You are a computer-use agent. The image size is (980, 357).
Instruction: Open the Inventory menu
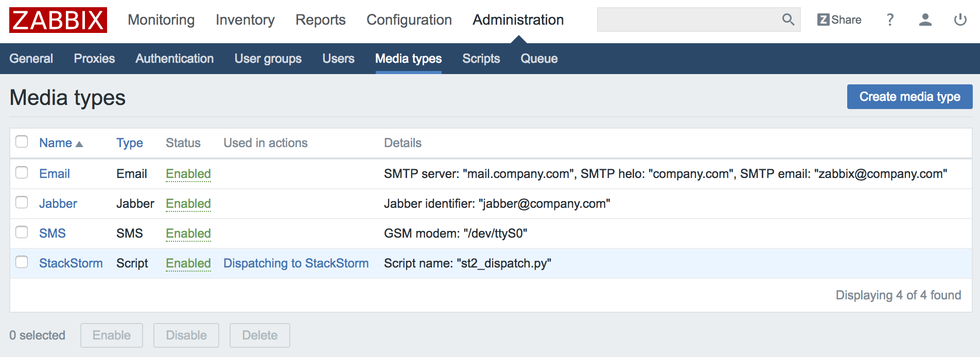coord(245,20)
